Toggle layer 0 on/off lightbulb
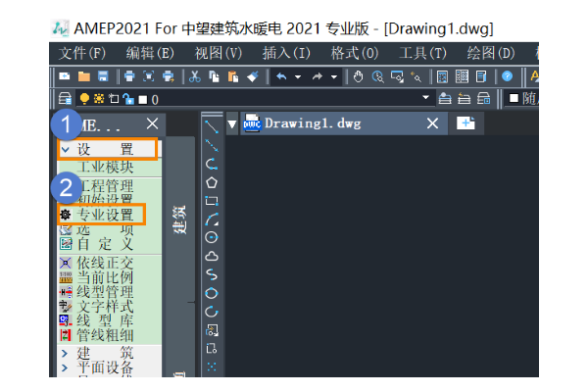 coord(84,99)
